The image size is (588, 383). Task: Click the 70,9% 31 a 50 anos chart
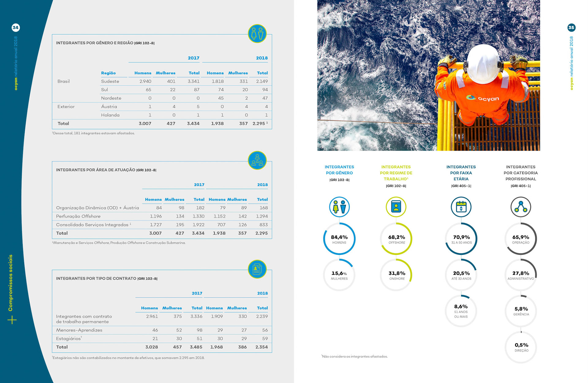(461, 239)
